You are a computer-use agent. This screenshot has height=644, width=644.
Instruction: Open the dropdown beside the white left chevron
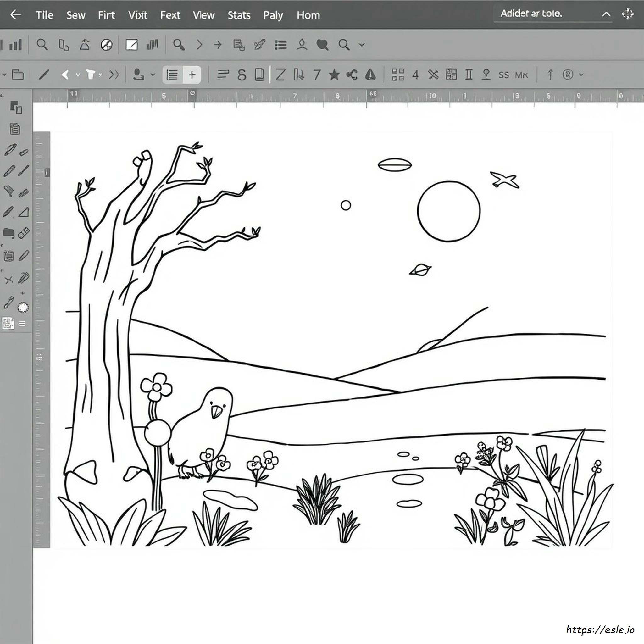78,75
